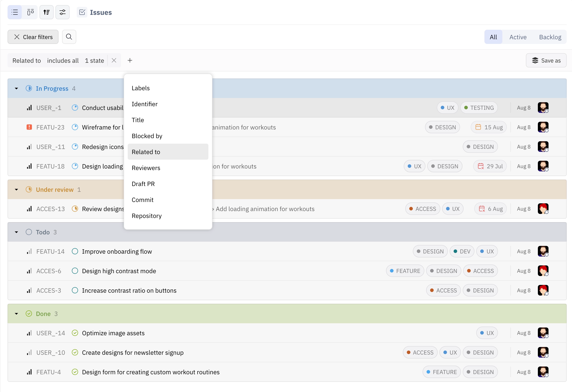Select Blocked by from dropdown menu

point(147,136)
